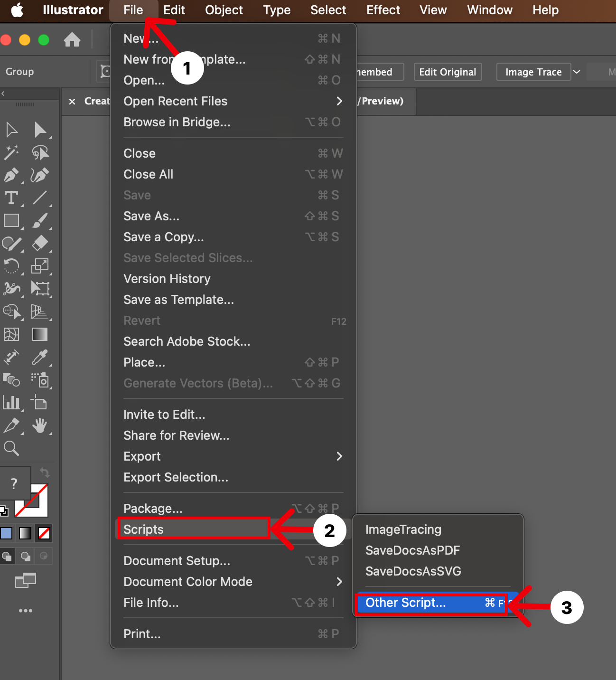Screen dimensions: 616x680
Task: Select the Shape Builder tool
Action: coord(12,312)
